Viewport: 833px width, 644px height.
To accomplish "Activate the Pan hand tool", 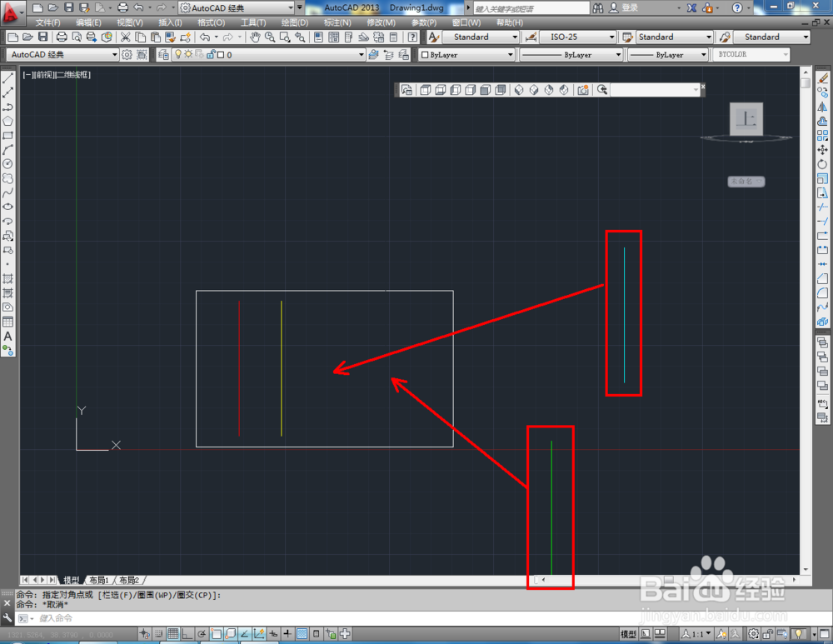I will point(255,37).
